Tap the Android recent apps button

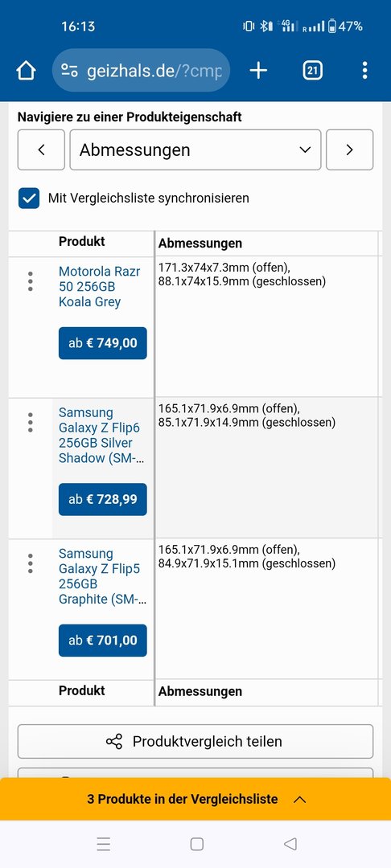coord(103,844)
